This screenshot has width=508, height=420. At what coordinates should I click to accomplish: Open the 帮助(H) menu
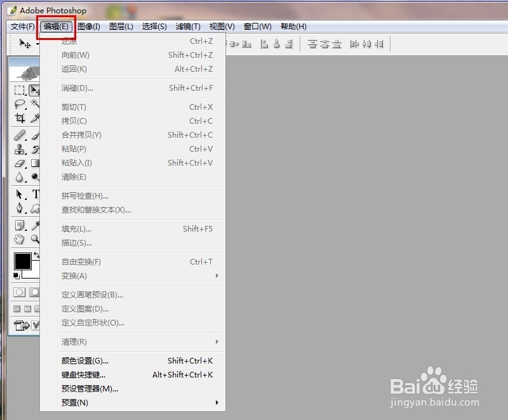[x=293, y=27]
